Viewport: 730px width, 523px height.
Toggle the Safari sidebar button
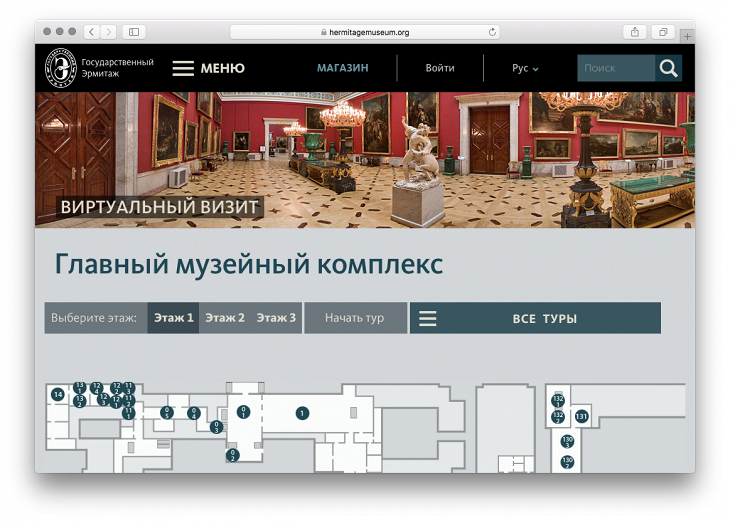pos(135,32)
